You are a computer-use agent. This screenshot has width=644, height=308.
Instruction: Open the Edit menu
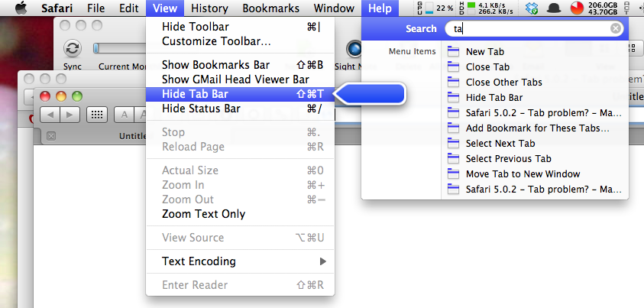click(128, 8)
